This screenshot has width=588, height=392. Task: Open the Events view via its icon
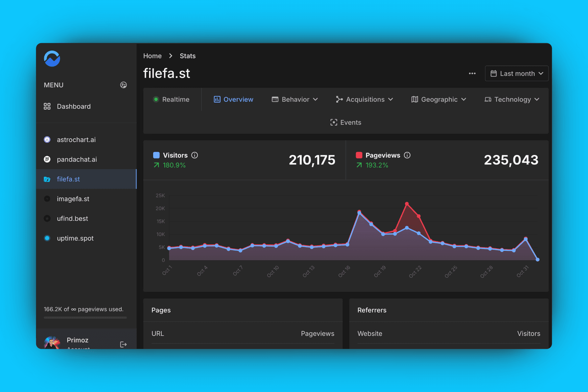(334, 122)
